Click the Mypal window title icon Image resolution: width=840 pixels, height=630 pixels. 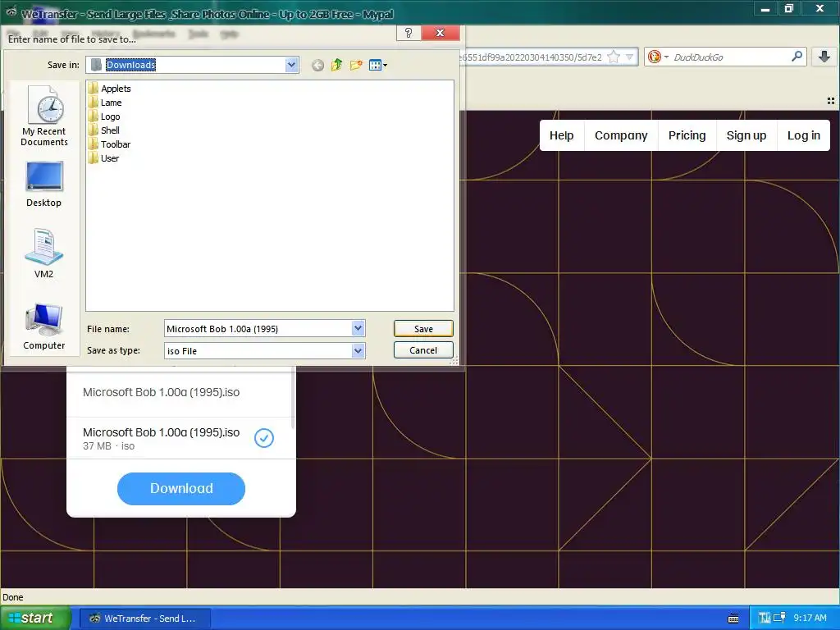[11, 11]
